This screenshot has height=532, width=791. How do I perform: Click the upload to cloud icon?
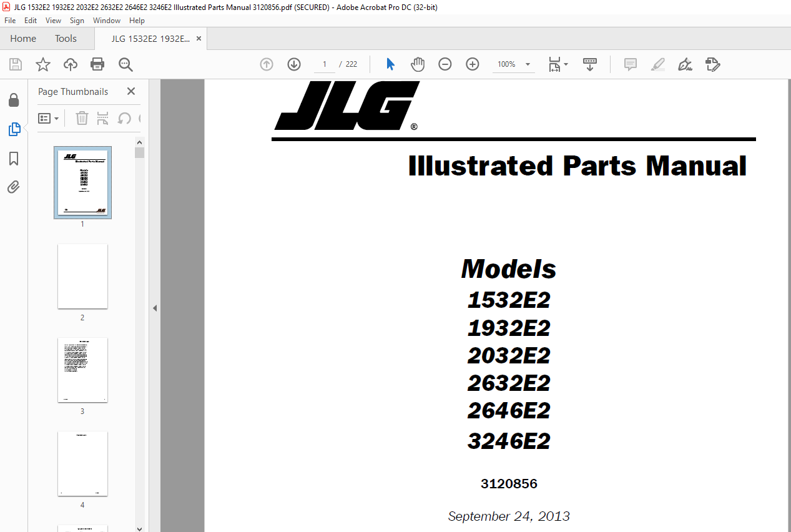tap(71, 64)
